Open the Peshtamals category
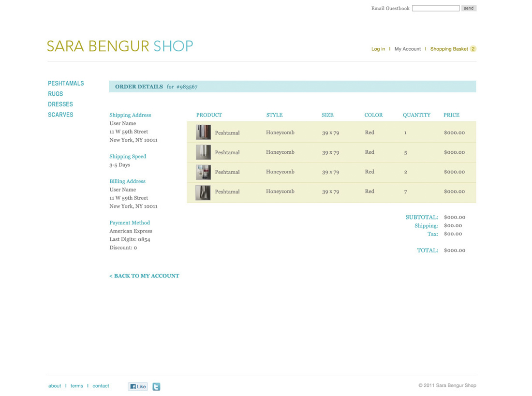 coord(66,83)
